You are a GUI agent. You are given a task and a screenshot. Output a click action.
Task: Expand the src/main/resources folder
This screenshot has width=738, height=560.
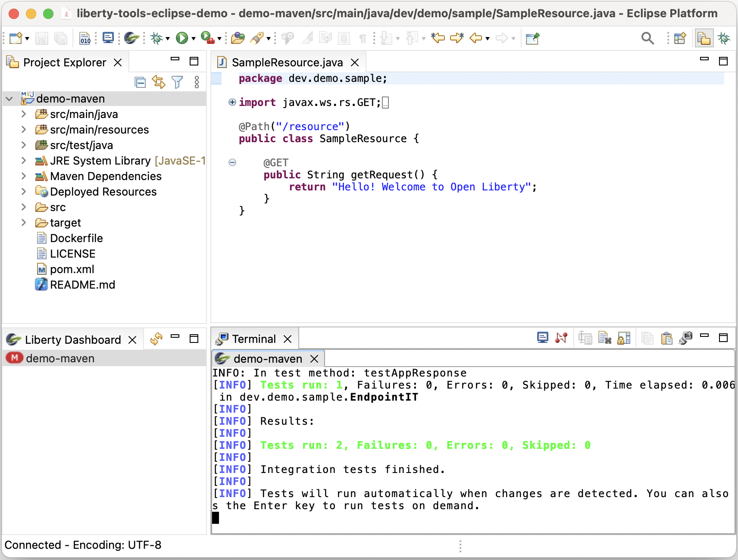pos(24,130)
